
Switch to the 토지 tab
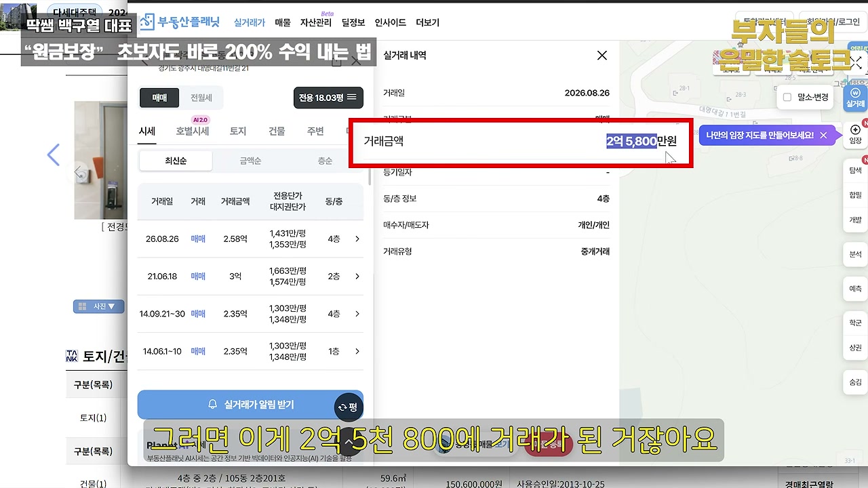click(x=238, y=131)
